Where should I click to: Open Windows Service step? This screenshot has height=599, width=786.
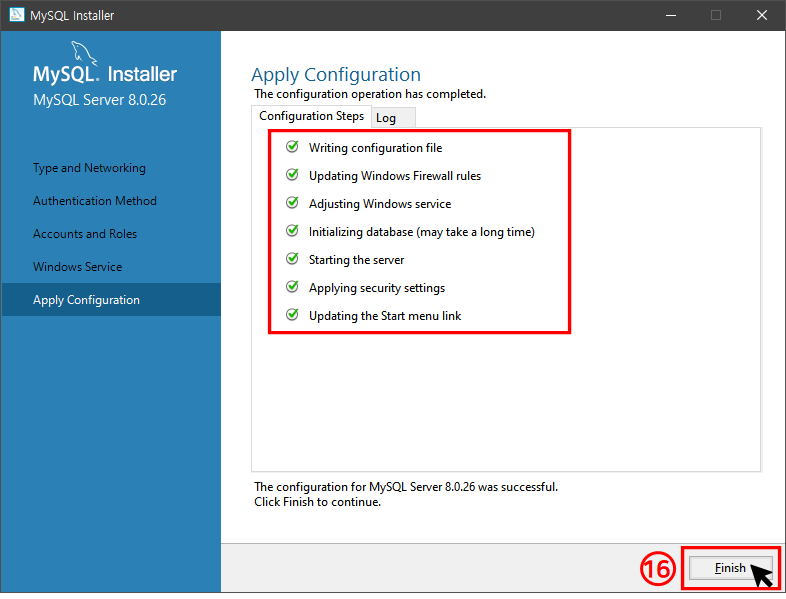point(77,267)
